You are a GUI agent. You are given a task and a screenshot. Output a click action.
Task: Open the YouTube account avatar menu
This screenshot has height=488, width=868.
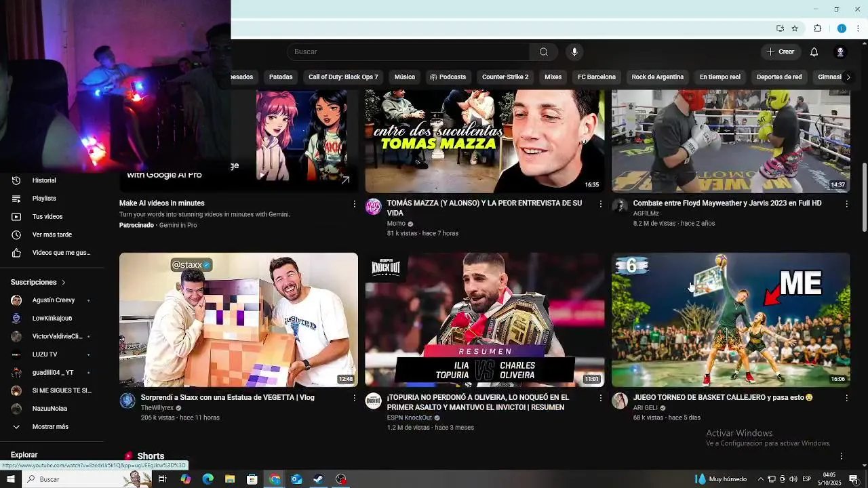(840, 52)
